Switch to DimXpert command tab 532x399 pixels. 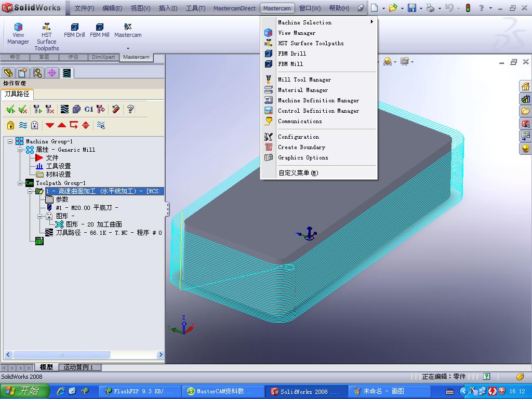(103, 57)
